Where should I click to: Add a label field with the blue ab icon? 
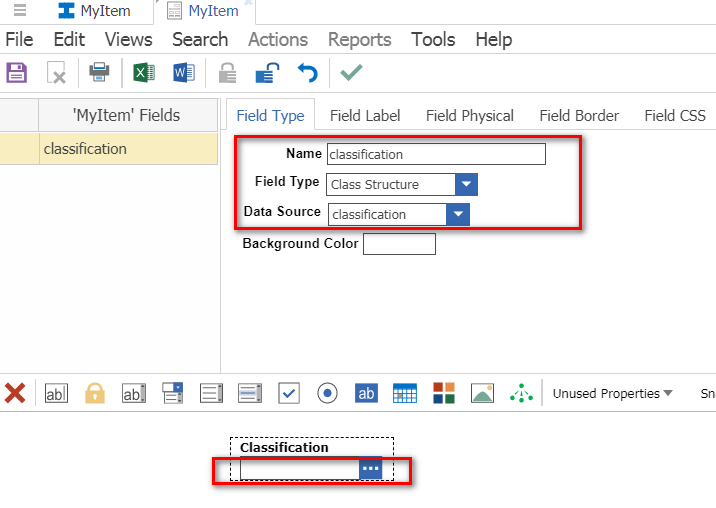pos(366,393)
